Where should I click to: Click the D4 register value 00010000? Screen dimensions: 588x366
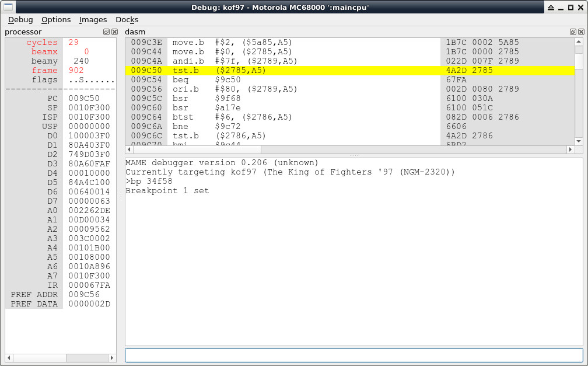89,173
